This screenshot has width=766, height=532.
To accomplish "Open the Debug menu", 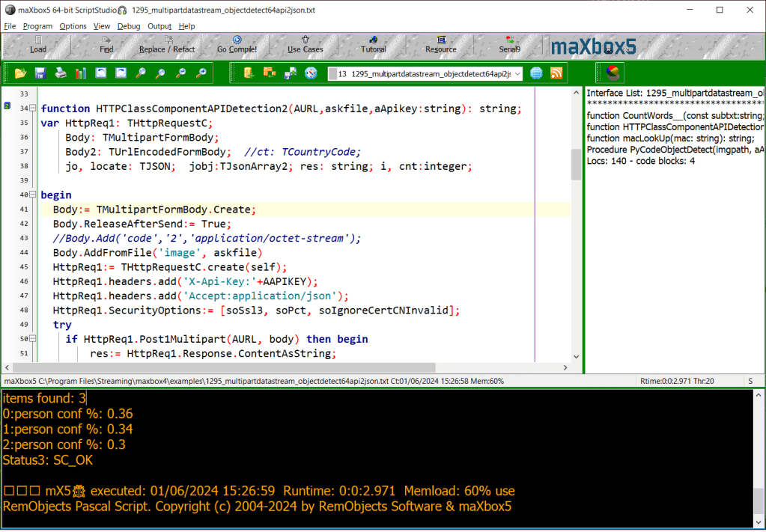I will pyautogui.click(x=128, y=26).
